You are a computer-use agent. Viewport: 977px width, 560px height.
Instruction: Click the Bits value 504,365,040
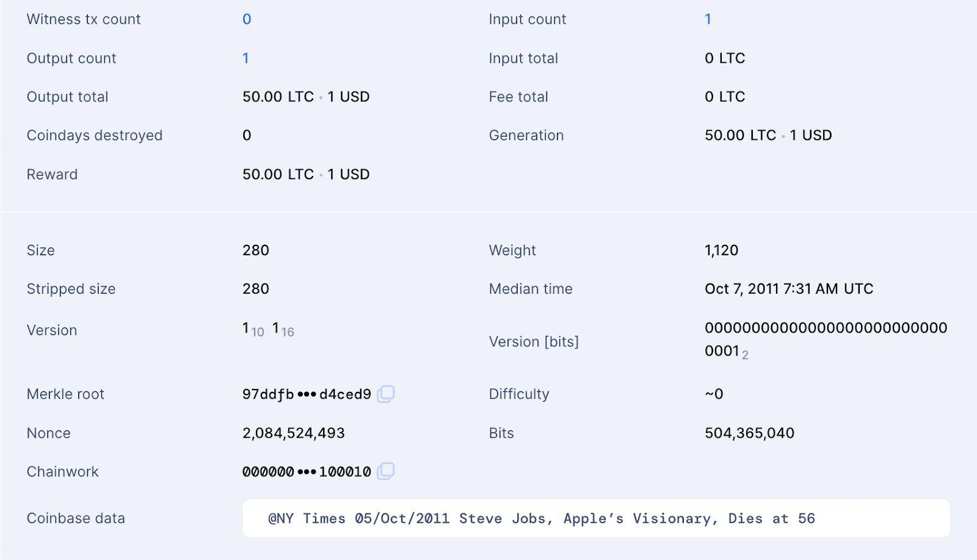pyautogui.click(x=749, y=433)
